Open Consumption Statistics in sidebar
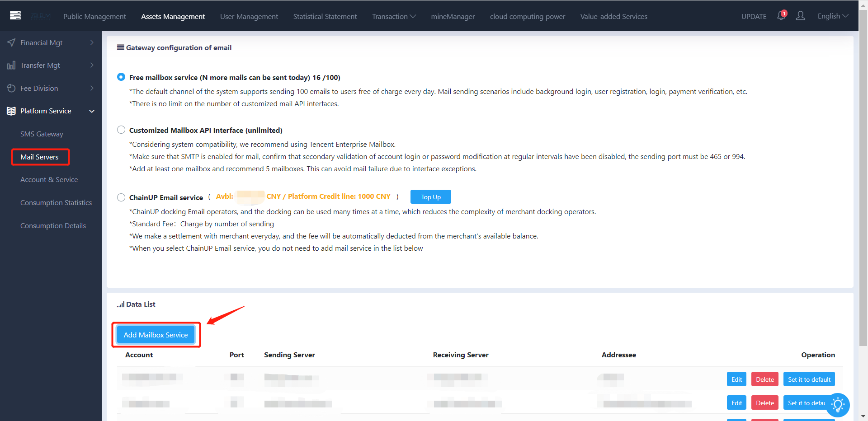The width and height of the screenshot is (868, 421). [x=56, y=203]
